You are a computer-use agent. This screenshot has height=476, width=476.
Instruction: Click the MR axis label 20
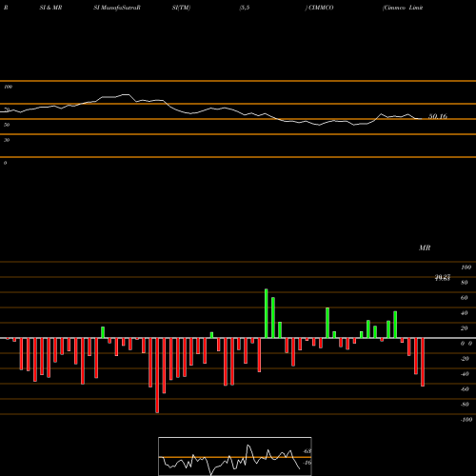click(465, 328)
